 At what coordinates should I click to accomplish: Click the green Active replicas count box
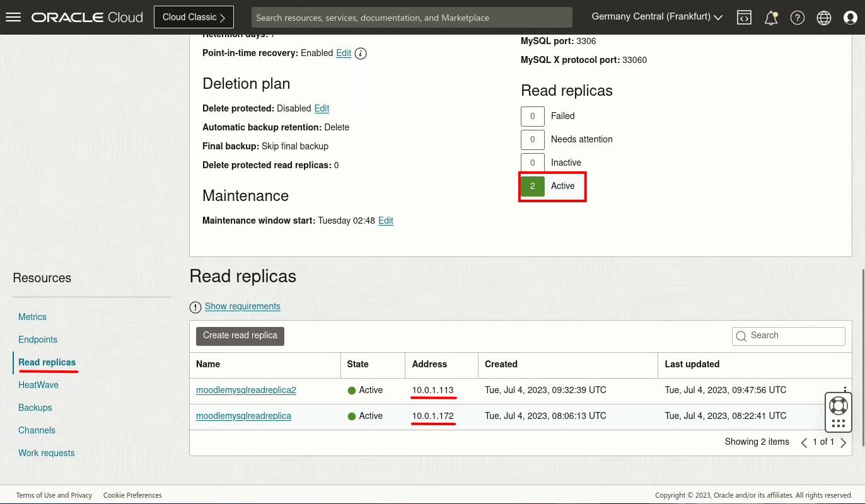click(x=533, y=186)
